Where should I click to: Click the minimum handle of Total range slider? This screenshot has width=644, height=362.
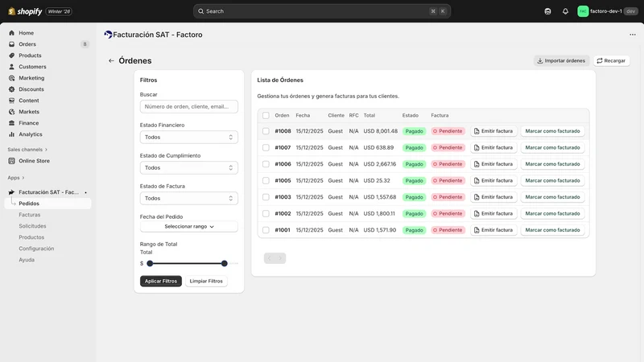(x=150, y=264)
